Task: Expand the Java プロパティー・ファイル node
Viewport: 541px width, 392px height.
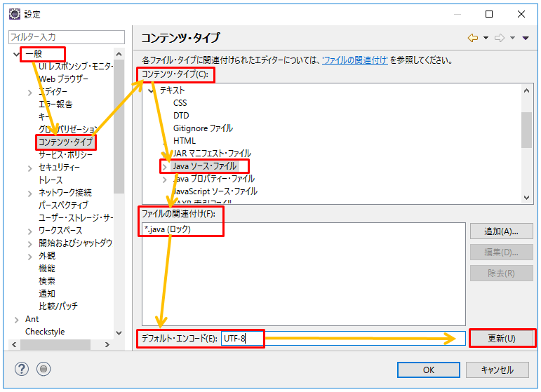Action: 165,180
